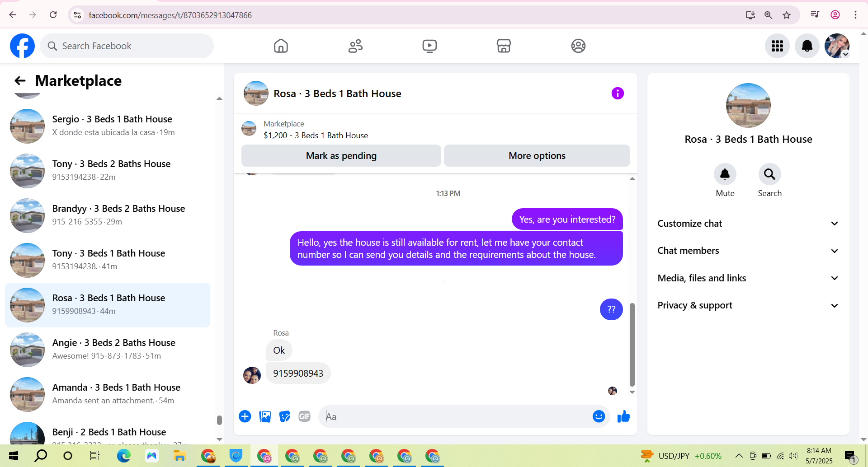Click Mark as pending button
This screenshot has width=868, height=467.
(341, 155)
